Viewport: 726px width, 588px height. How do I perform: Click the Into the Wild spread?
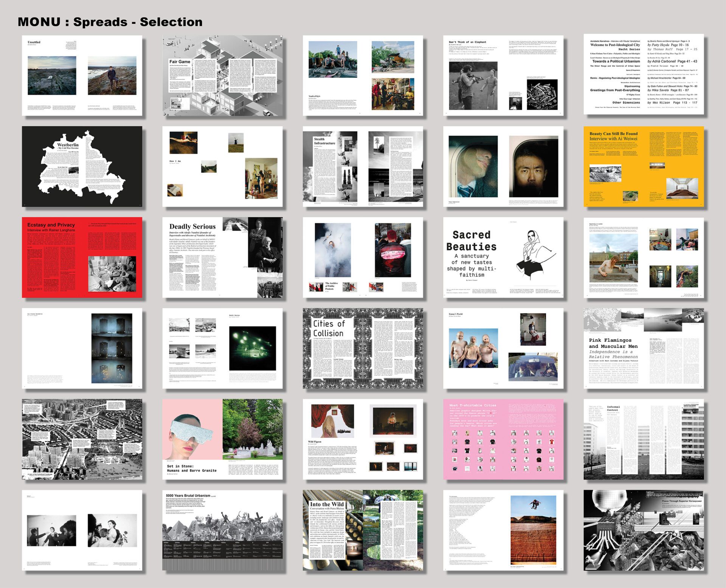click(363, 530)
